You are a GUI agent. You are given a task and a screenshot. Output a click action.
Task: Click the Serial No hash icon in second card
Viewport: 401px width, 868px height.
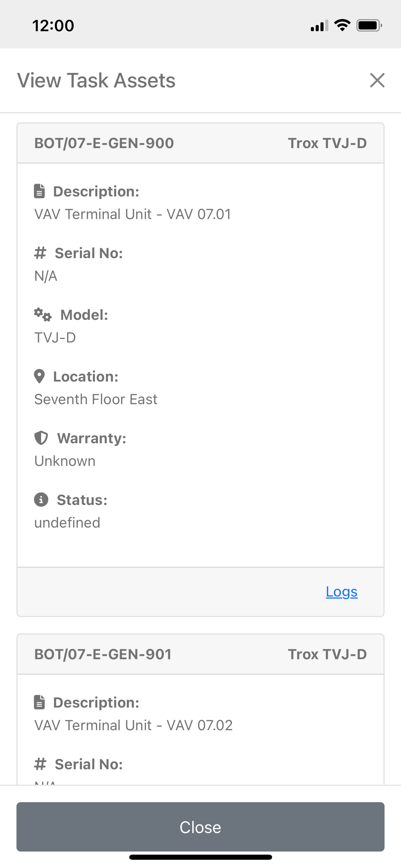click(x=40, y=764)
